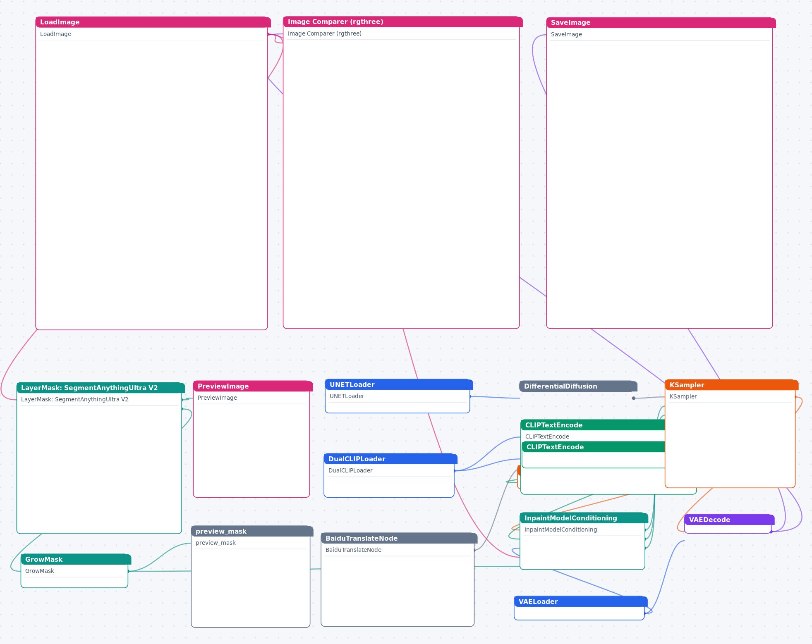812x644 pixels.
Task: Click the orange KSampler node header
Action: [731, 385]
